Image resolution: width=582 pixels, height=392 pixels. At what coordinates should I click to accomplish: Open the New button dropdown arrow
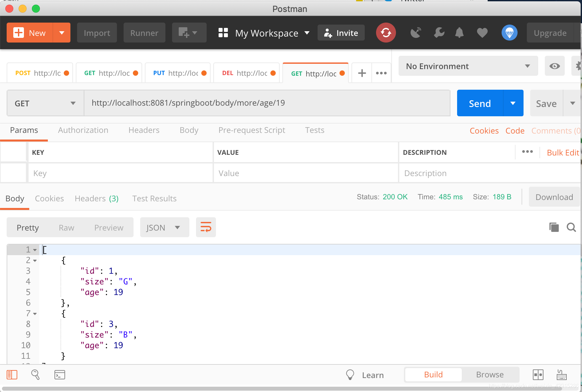(61, 33)
